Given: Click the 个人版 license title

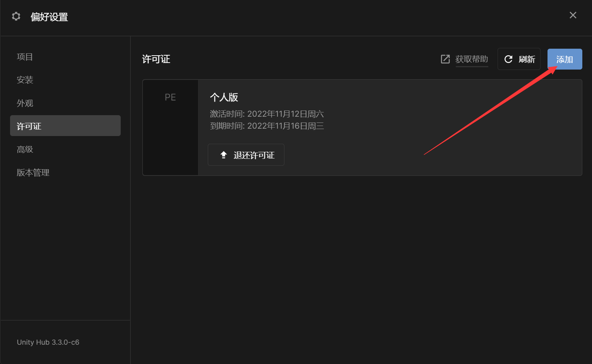Looking at the screenshot, I should [x=224, y=97].
